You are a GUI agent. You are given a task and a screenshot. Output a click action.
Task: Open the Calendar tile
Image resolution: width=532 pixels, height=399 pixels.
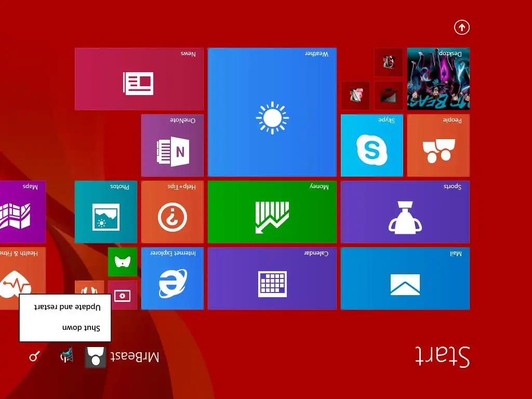(x=272, y=278)
